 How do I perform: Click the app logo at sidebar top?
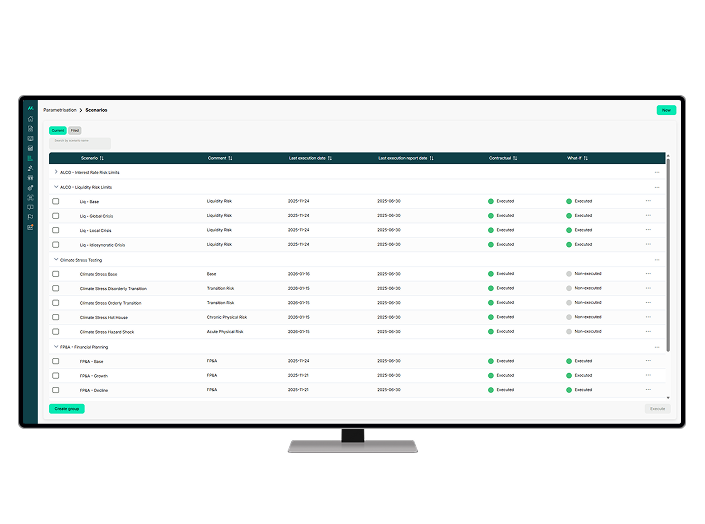[31, 108]
